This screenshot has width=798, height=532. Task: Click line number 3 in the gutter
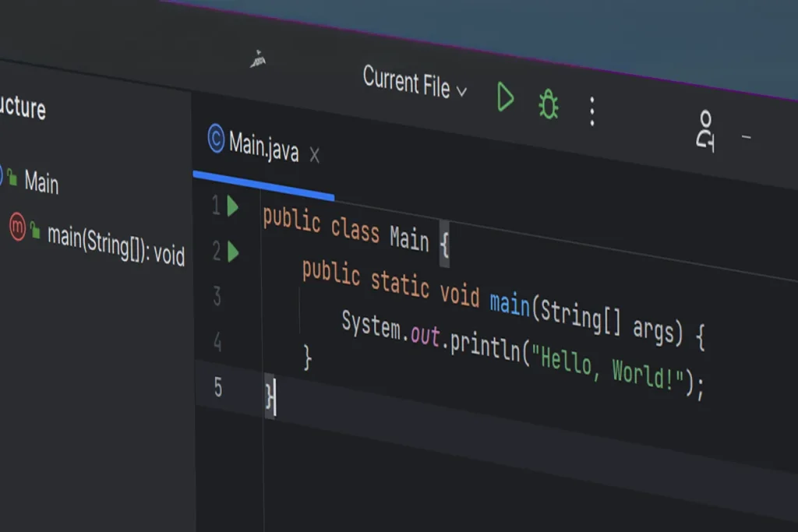[x=216, y=297]
